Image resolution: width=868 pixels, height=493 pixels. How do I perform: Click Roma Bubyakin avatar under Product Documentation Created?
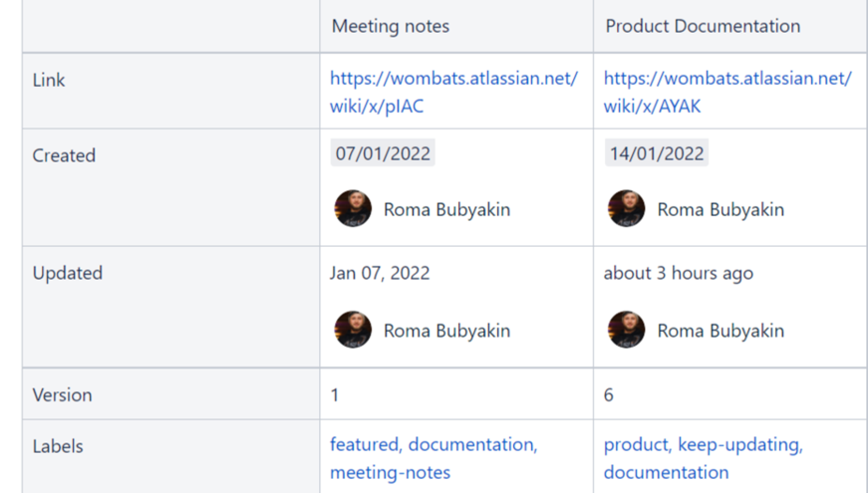pyautogui.click(x=627, y=209)
